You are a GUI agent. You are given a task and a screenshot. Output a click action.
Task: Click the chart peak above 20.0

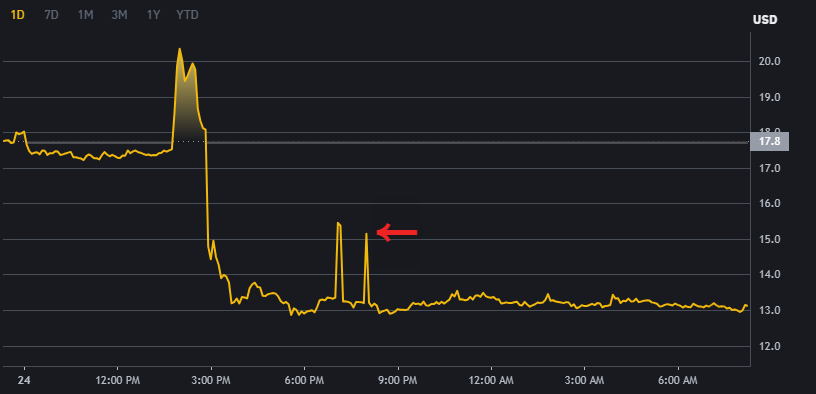click(x=180, y=49)
